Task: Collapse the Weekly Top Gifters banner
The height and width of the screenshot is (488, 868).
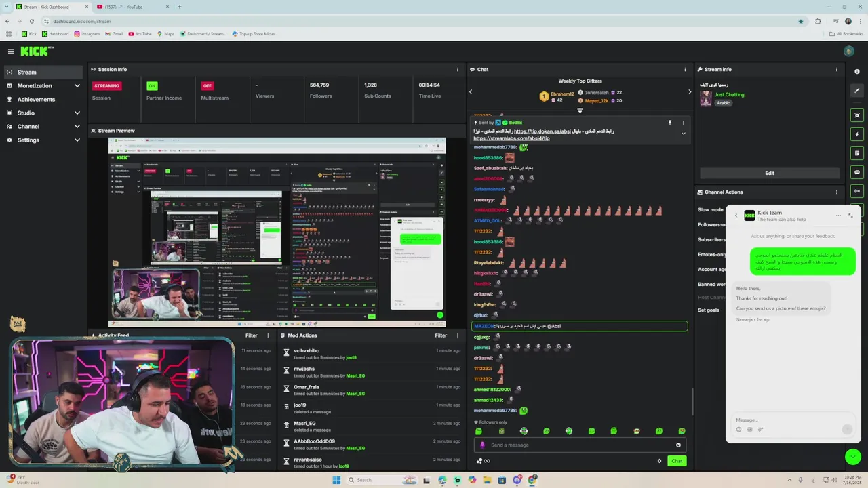Action: tap(580, 110)
